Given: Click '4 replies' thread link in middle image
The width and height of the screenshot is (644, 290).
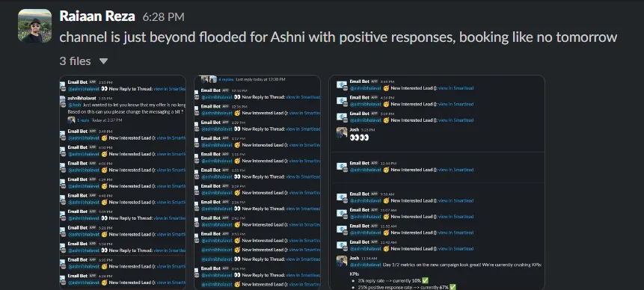Looking at the screenshot, I should [x=225, y=79].
